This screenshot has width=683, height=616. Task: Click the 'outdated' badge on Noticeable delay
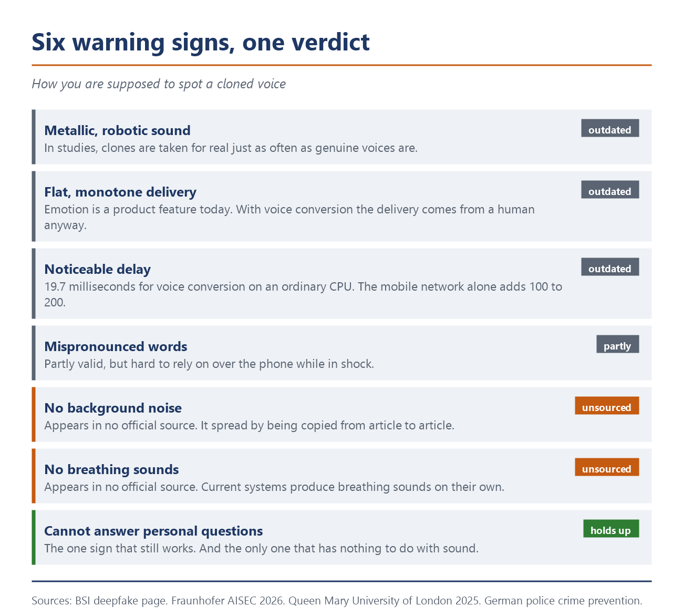[609, 267]
